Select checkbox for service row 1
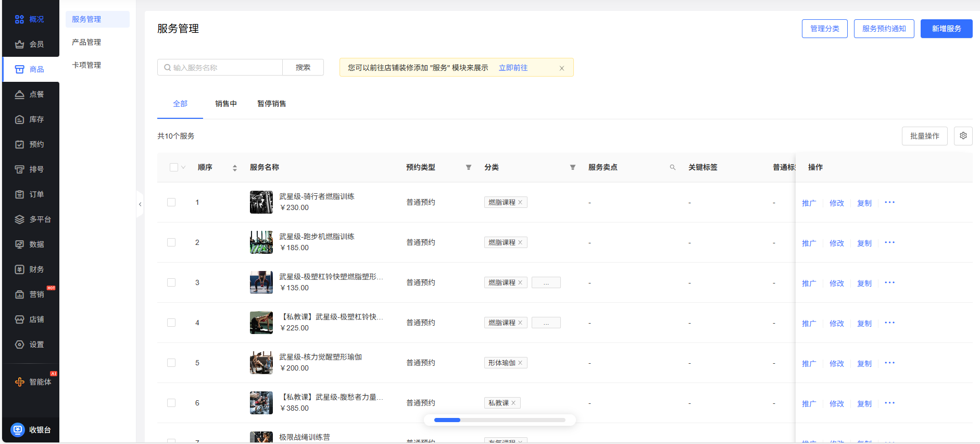This screenshot has height=444, width=980. (x=171, y=202)
